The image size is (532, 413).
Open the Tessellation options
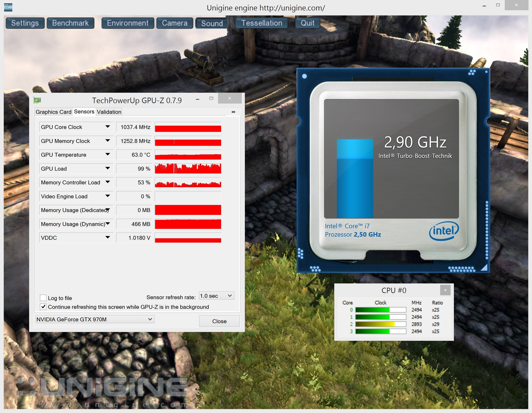pos(262,23)
